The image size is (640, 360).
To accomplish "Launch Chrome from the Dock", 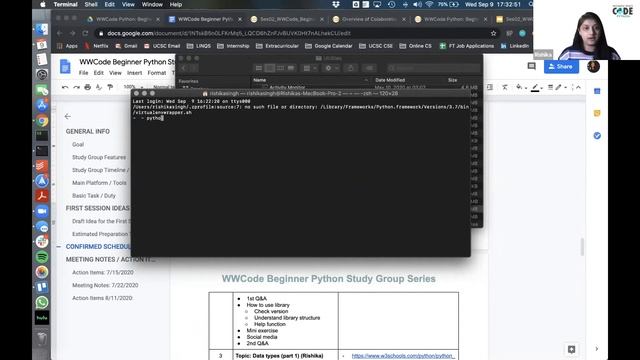I will 42,121.
